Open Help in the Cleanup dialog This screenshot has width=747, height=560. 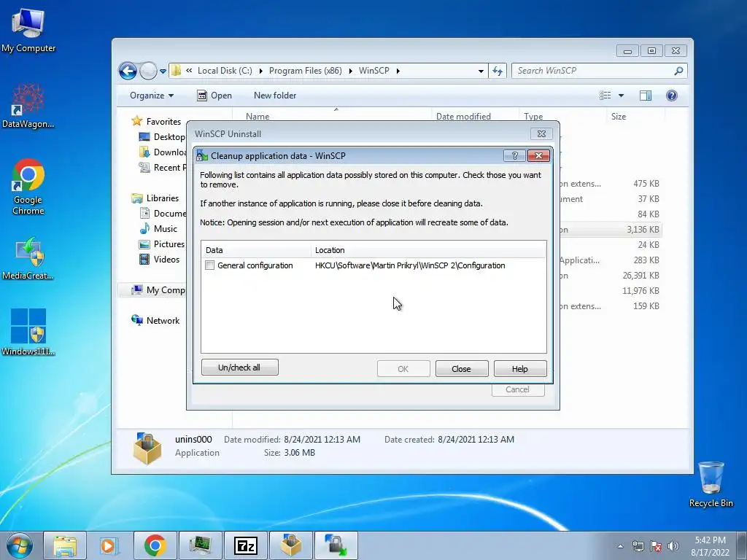[x=519, y=368]
